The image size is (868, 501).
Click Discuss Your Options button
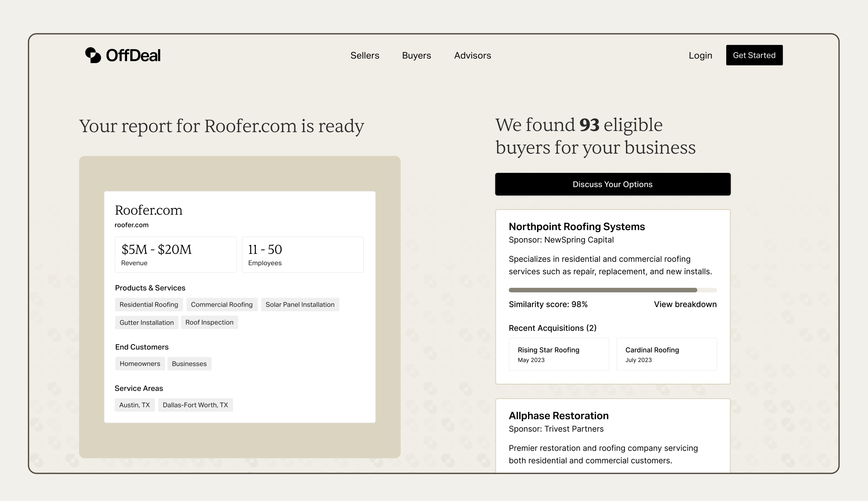coord(613,184)
